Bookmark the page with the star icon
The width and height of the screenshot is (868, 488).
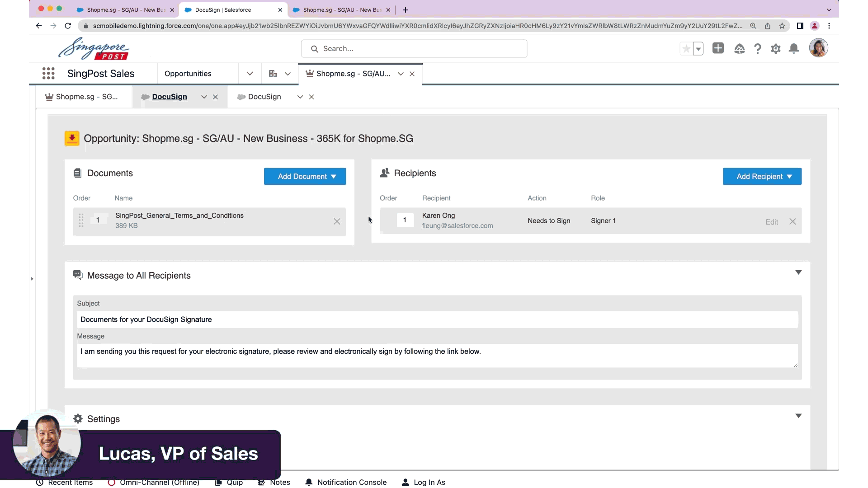[782, 26]
